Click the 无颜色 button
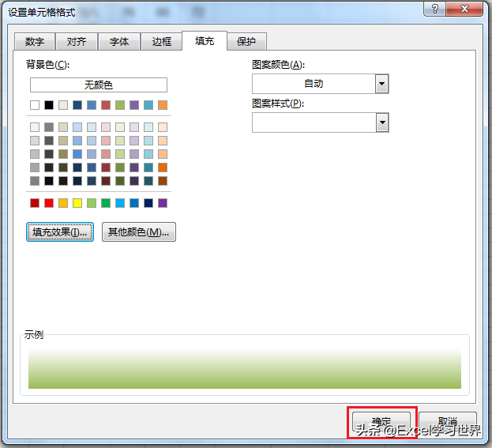 tap(99, 85)
